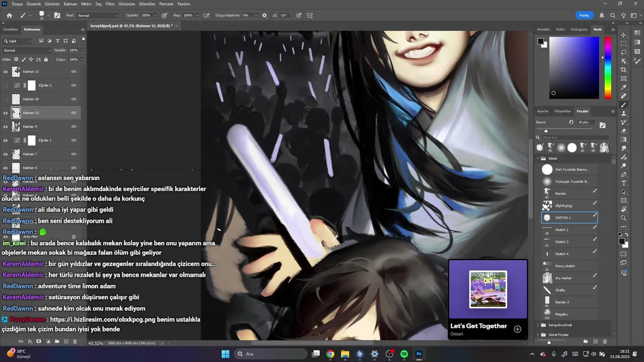Viewport: 644px width, 362px height.
Task: Lock all with padlock icon in Kilitle row
Action: coord(46,59)
